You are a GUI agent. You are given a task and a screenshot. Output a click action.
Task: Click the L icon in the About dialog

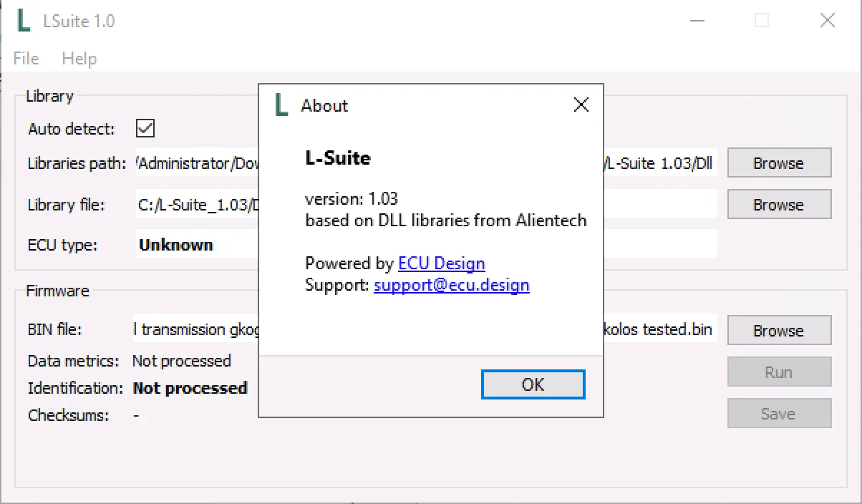click(x=280, y=105)
